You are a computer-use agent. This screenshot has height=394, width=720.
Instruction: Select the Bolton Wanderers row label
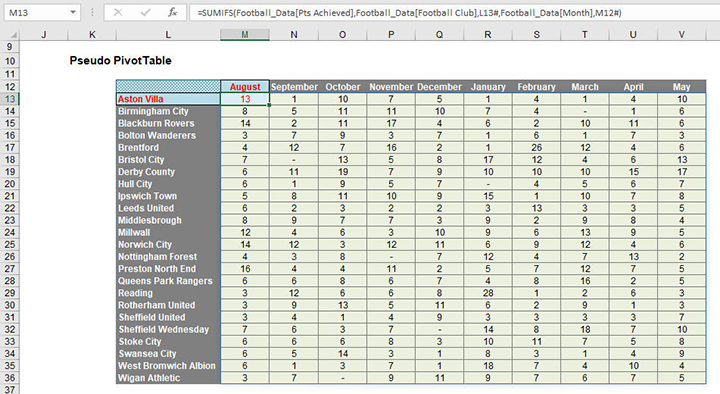pos(168,135)
